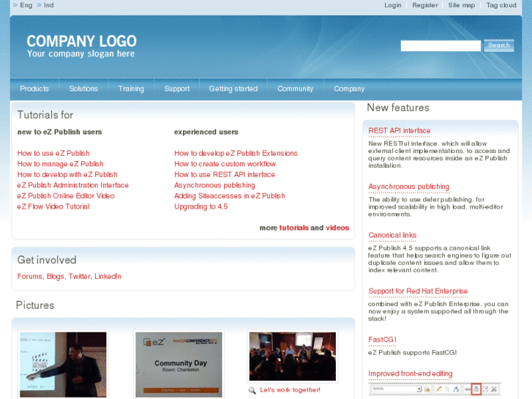532x399 pixels.
Task: Open How to create custom workflow
Action: 225,164
